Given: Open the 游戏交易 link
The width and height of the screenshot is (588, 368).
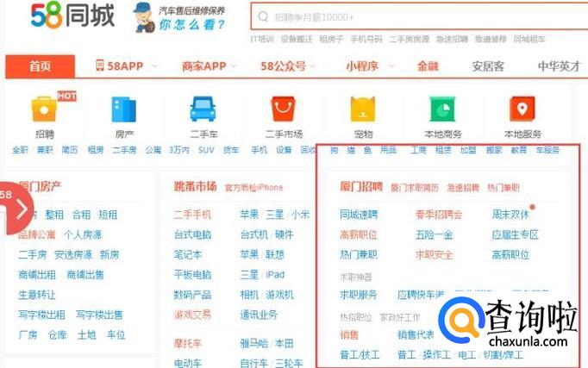Looking at the screenshot, I should pos(192,315).
